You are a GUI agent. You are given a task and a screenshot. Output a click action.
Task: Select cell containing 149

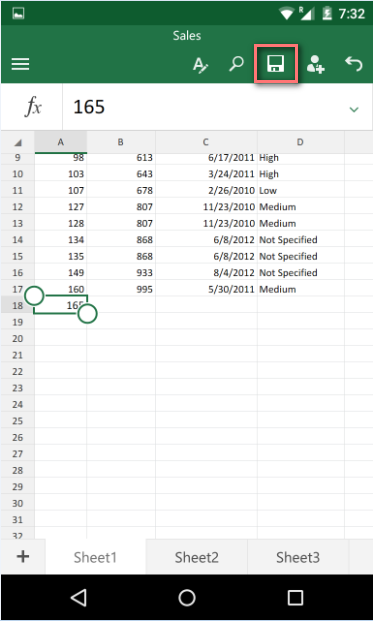coord(61,272)
